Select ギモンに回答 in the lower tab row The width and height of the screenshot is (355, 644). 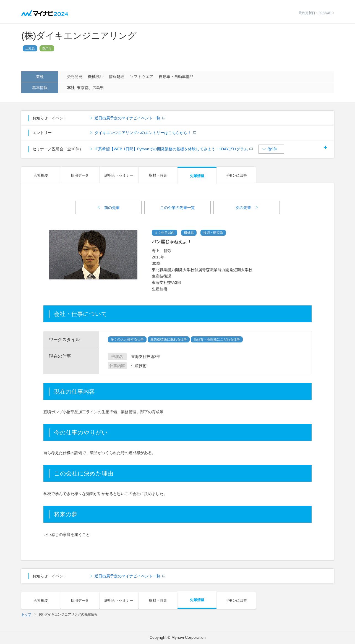[236, 600]
